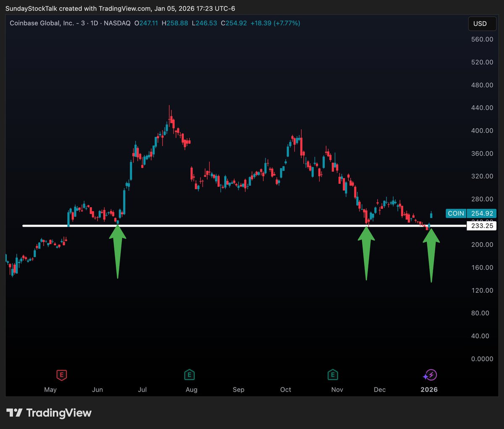Click the 200.00 price axis label
Viewport: 504px width, 429px height.
(482, 245)
